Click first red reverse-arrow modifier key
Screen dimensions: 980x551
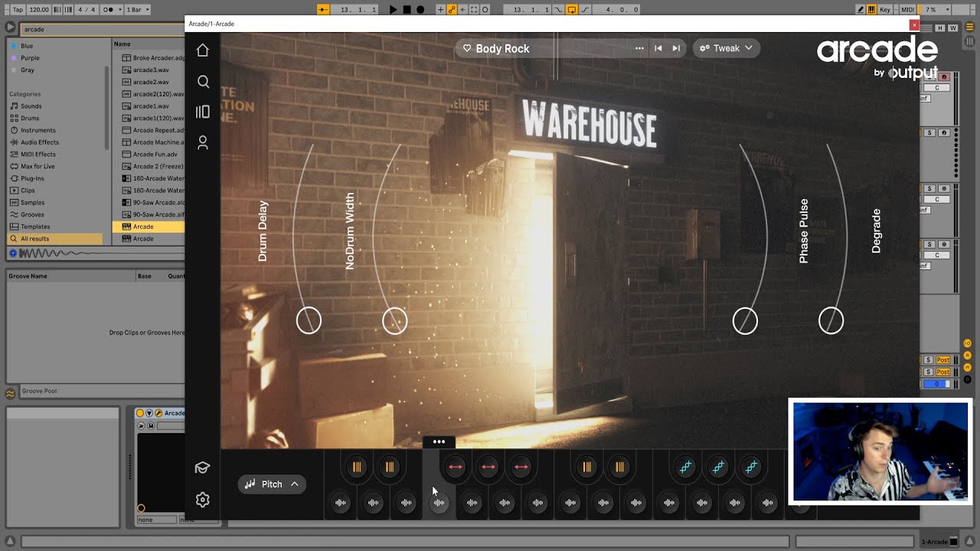(456, 467)
